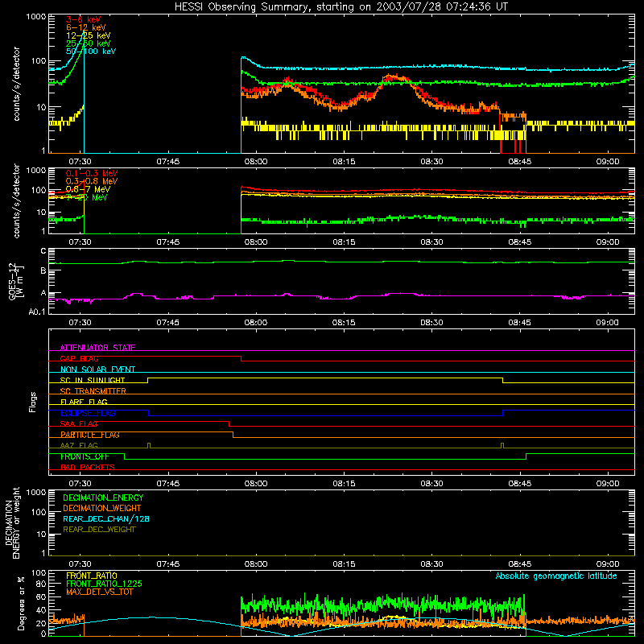
Task: Click the Absolute geomagnetic latitude label
Action: point(556,576)
